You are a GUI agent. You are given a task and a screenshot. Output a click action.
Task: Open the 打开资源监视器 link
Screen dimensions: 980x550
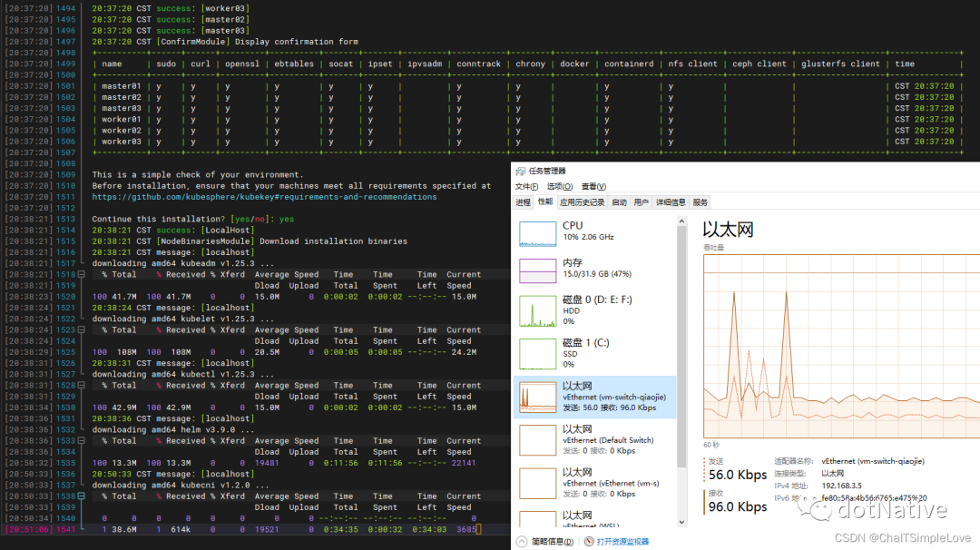622,541
